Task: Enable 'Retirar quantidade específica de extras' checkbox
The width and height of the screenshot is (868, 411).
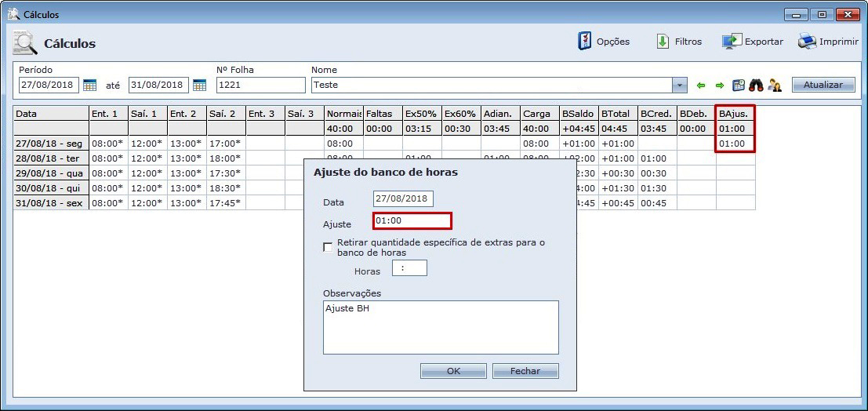Action: point(328,247)
